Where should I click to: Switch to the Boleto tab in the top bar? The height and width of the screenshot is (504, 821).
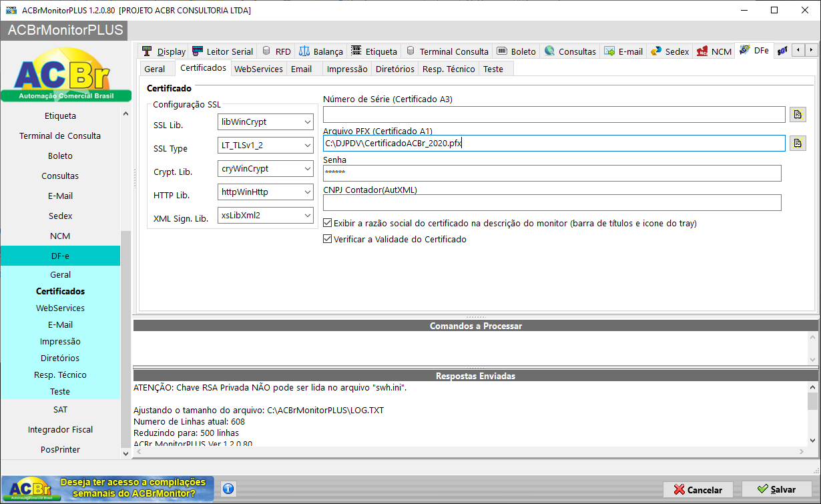click(x=517, y=51)
